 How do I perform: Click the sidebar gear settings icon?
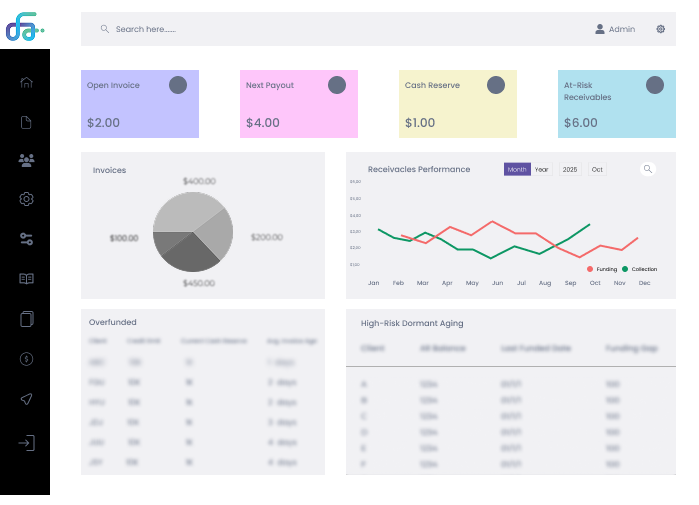pos(26,199)
